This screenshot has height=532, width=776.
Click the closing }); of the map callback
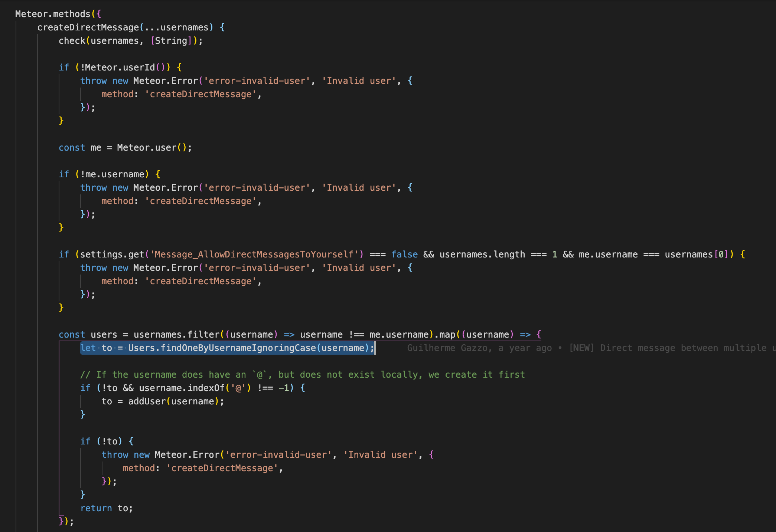[65, 521]
